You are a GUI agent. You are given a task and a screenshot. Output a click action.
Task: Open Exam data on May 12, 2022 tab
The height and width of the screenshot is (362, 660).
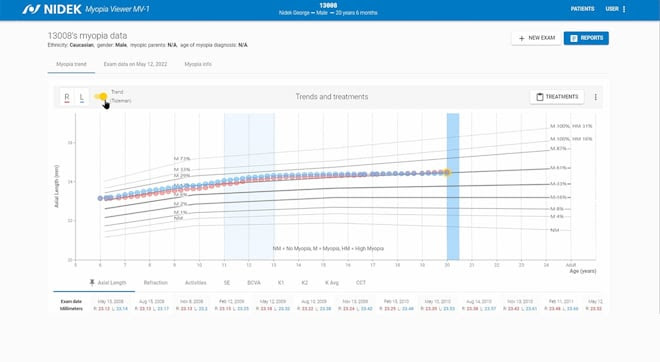click(x=135, y=64)
